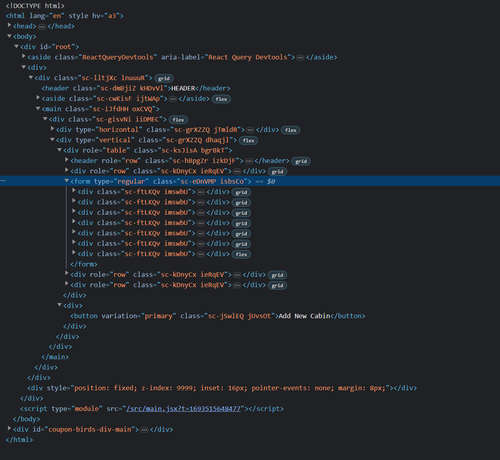Collapse the selected form type="regular" node
Screen dimensions: 500x460
tap(67, 180)
